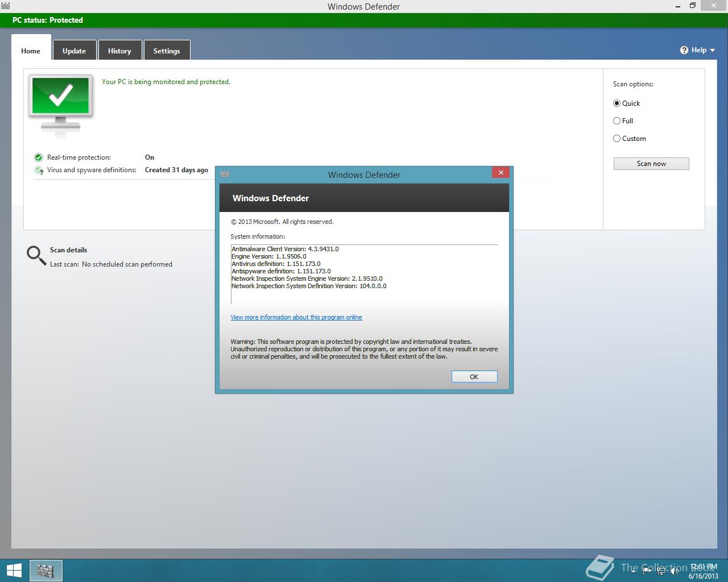This screenshot has width=728, height=582.
Task: Open the Start button on the taskbar
Action: coord(14,571)
